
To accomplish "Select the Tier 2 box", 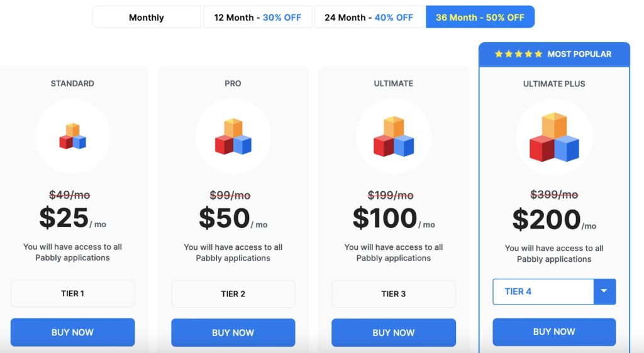I will pos(233,293).
